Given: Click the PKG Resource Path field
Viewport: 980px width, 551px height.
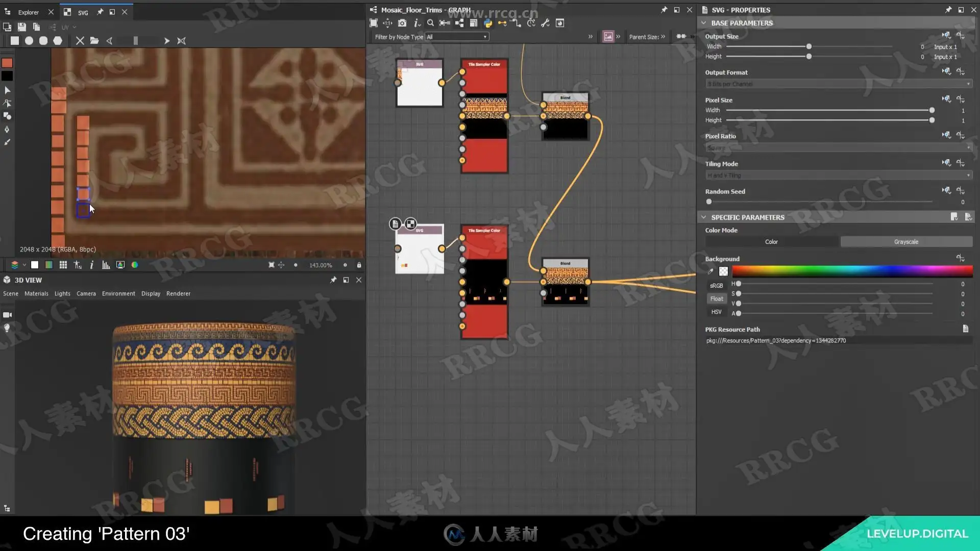Looking at the screenshot, I should (x=839, y=340).
